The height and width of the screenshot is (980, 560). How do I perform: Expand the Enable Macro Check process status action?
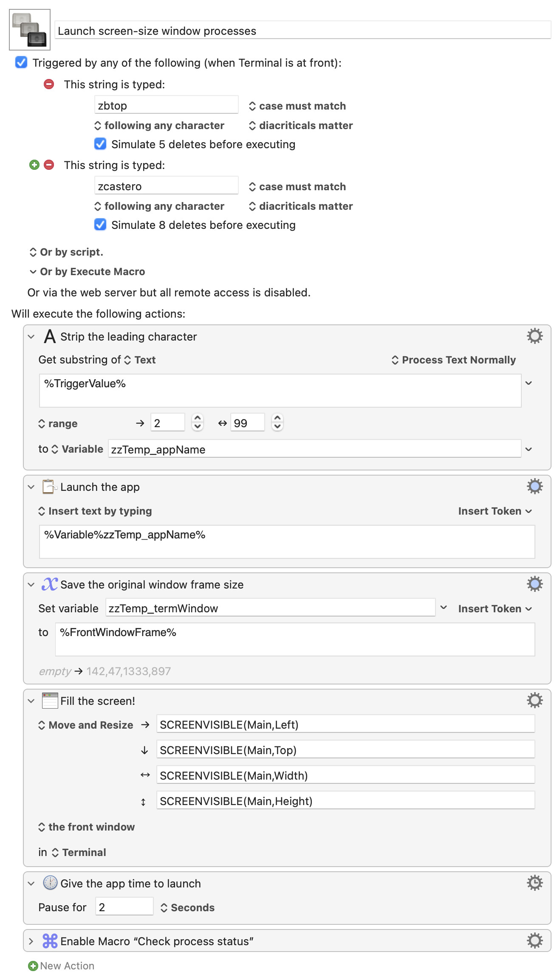click(31, 941)
